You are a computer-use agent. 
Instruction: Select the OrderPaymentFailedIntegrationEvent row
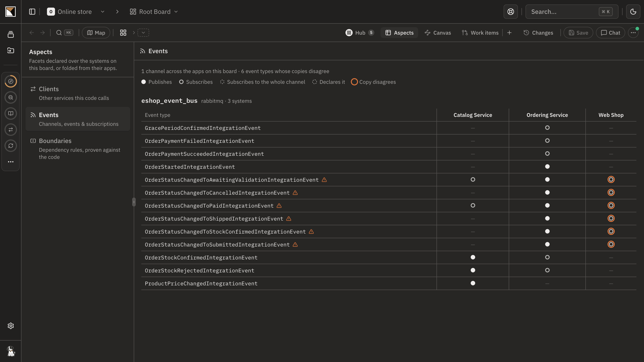pos(389,141)
